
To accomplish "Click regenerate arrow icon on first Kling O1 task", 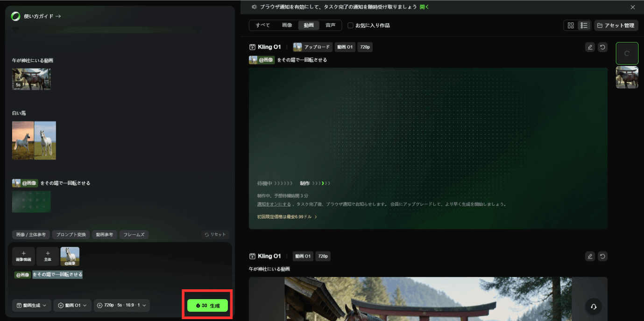I will 602,47.
